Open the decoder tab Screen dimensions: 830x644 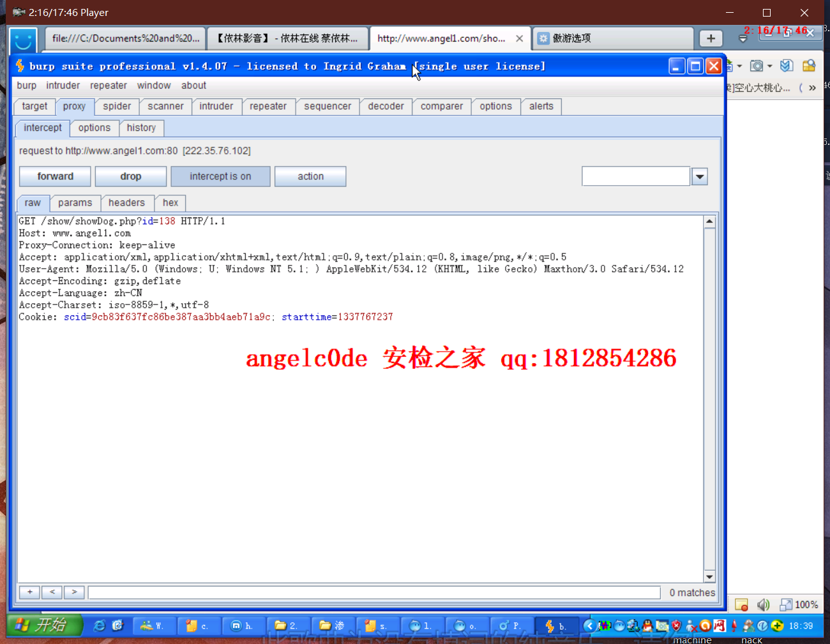[386, 107]
